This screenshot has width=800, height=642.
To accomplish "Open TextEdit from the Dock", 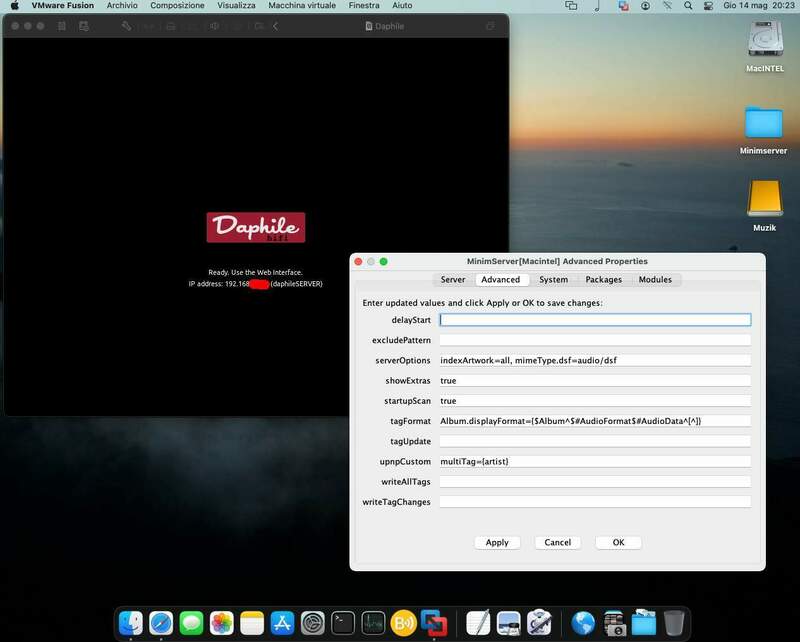I will (x=478, y=623).
